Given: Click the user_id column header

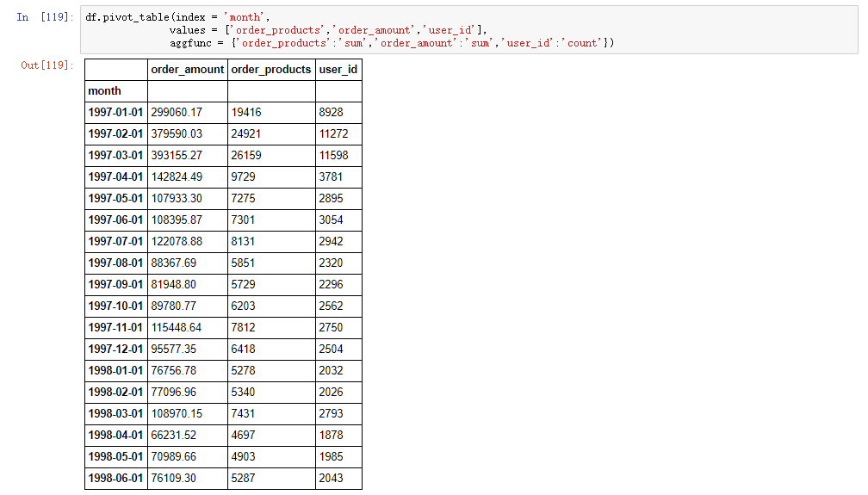Looking at the screenshot, I should click(x=338, y=70).
